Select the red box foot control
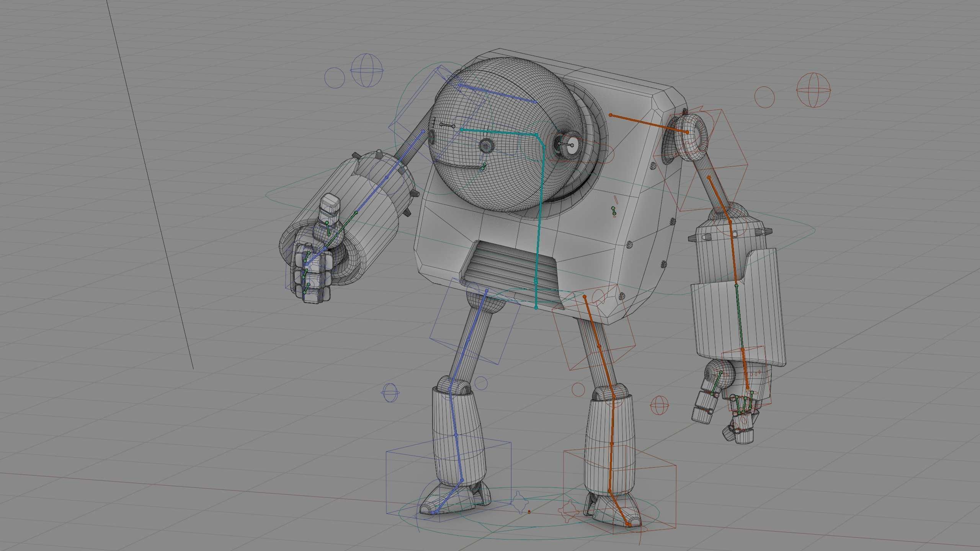The width and height of the screenshot is (980, 551). [x=619, y=489]
